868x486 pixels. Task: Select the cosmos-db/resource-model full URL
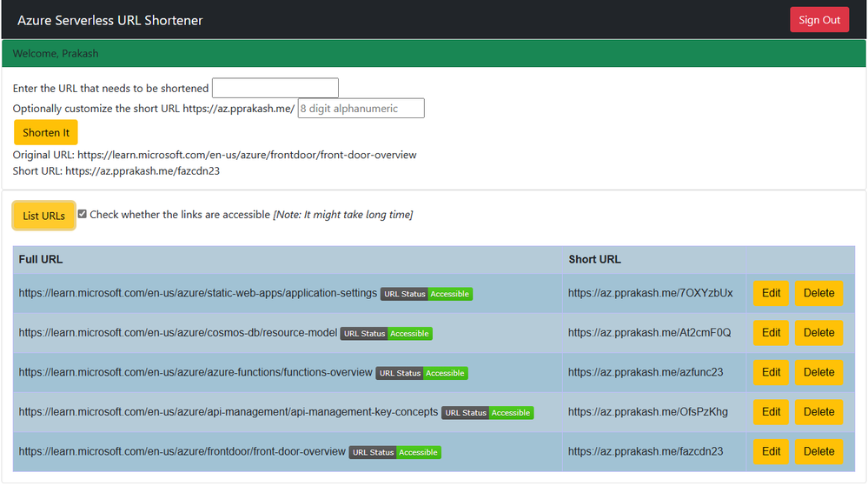(x=178, y=332)
